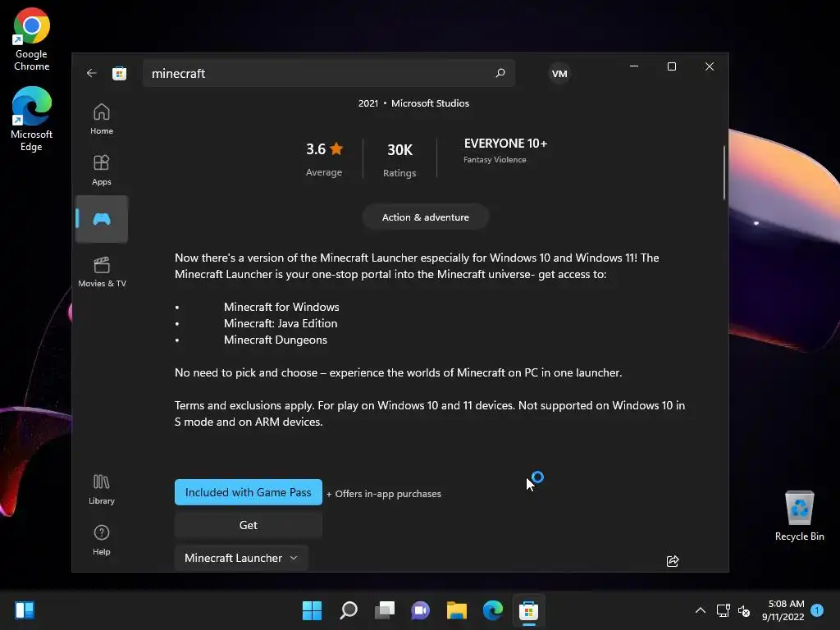Open the network icon in system tray
The height and width of the screenshot is (630, 840).
(x=724, y=610)
